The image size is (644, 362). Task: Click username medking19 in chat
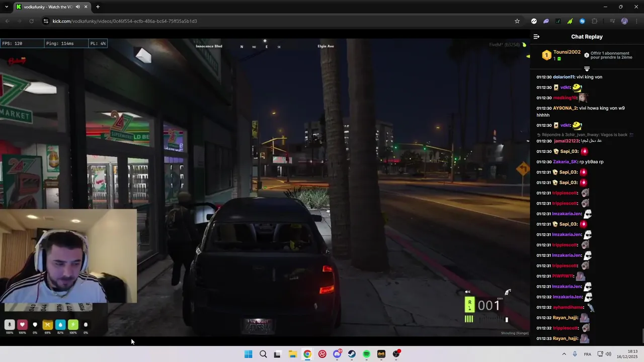[x=565, y=98]
